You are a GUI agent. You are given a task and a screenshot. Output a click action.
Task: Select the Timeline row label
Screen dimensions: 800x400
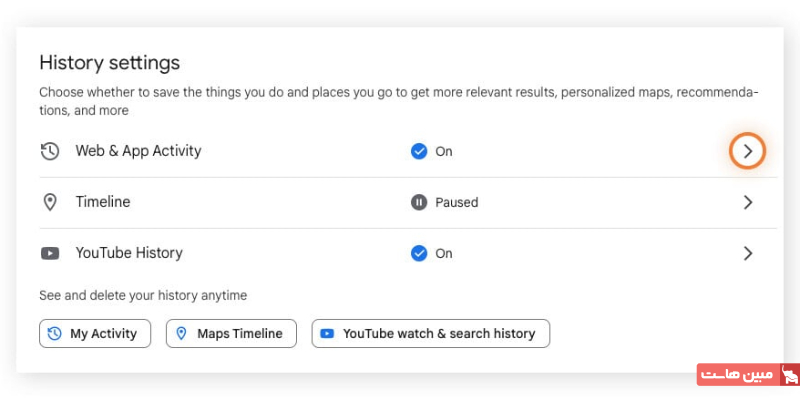tap(103, 202)
